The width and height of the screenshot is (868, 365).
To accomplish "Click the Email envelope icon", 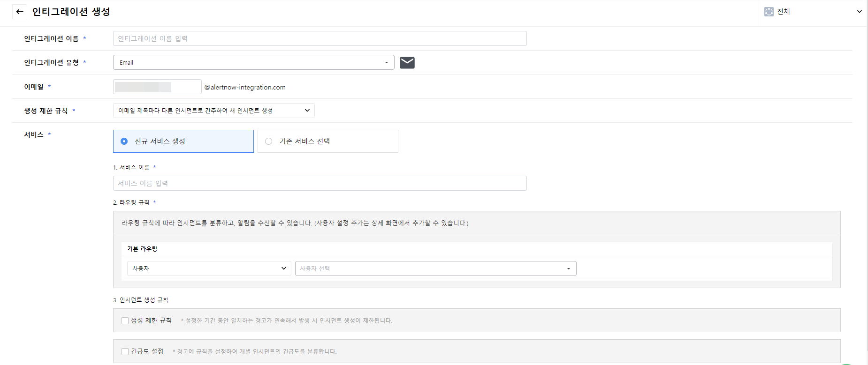I will coord(407,62).
